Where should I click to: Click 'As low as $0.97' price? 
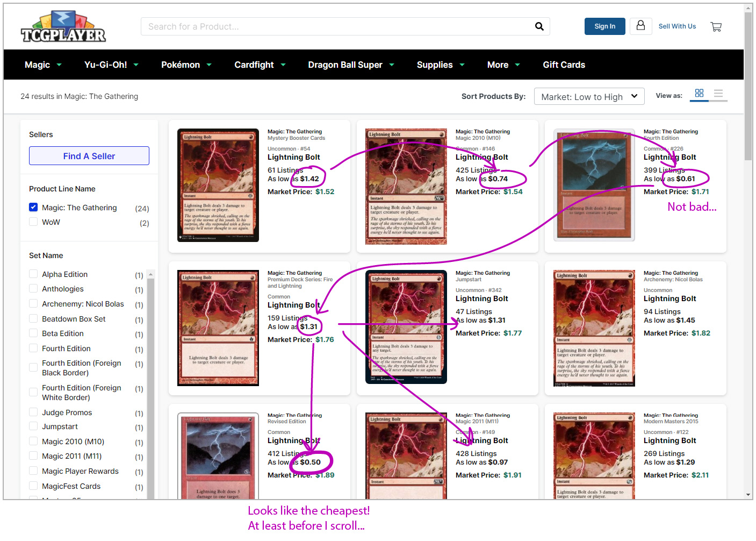pos(481,462)
